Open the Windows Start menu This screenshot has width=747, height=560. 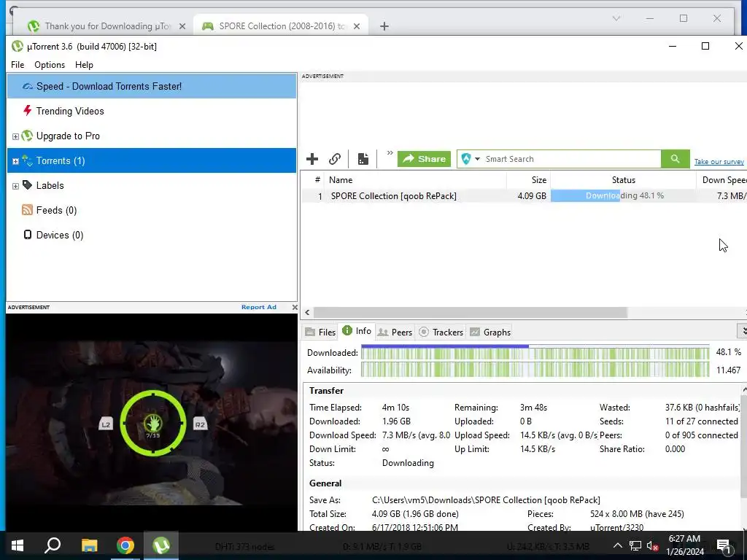(x=18, y=545)
